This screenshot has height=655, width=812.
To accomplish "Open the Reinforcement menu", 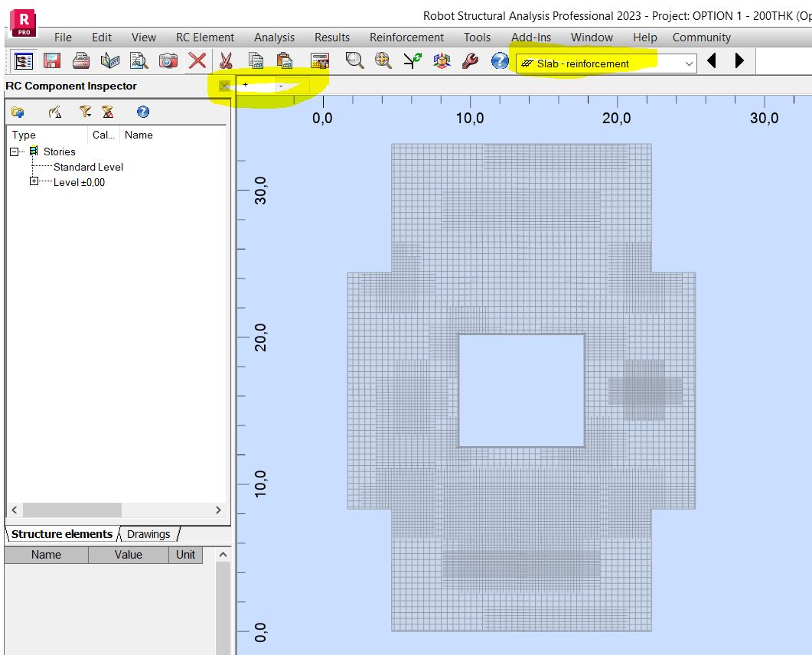I will point(406,37).
